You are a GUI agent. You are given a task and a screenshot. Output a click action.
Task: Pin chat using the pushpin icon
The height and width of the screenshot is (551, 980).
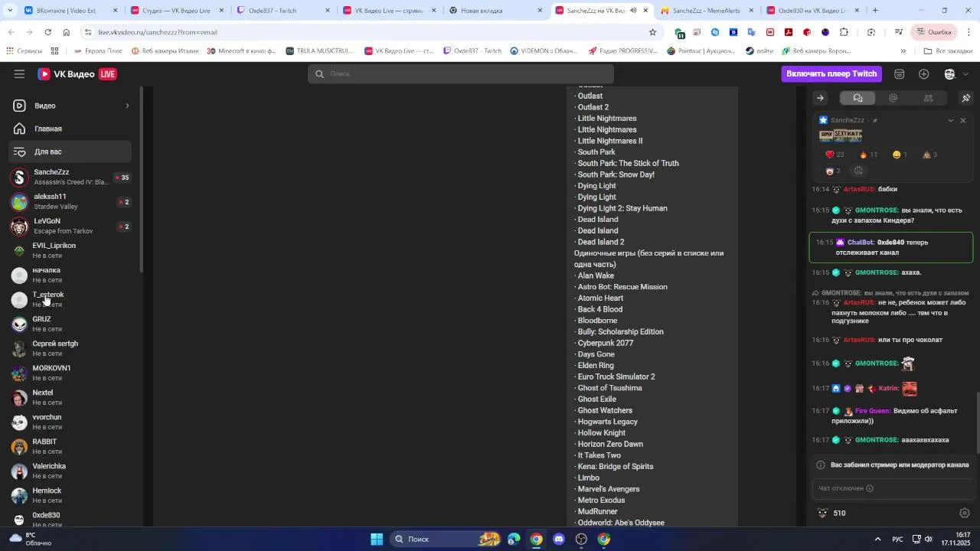tap(966, 98)
